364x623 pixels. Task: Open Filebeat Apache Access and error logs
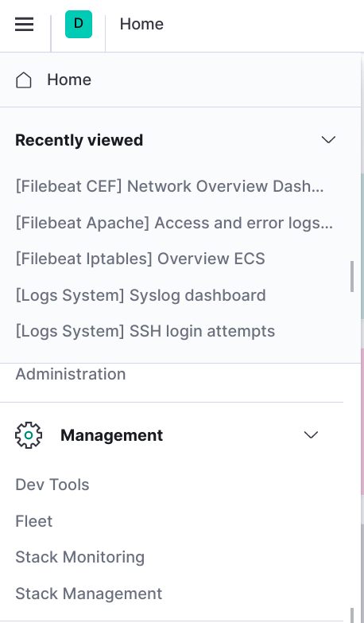coord(174,223)
